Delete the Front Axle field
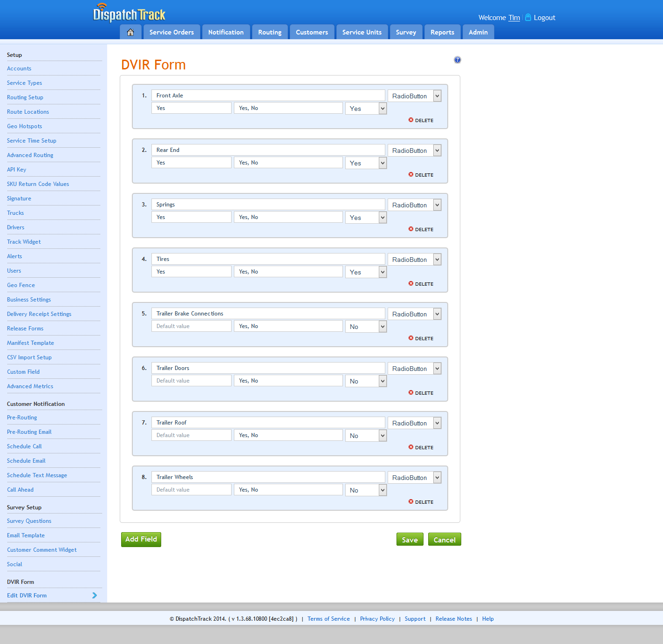The width and height of the screenshot is (663, 644). tap(421, 120)
